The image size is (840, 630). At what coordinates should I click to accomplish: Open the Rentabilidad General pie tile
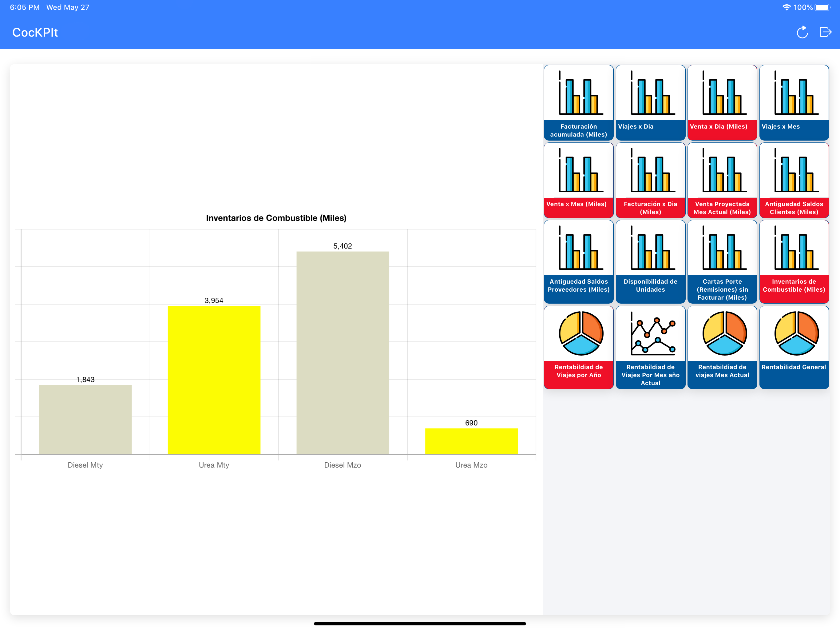click(794, 347)
